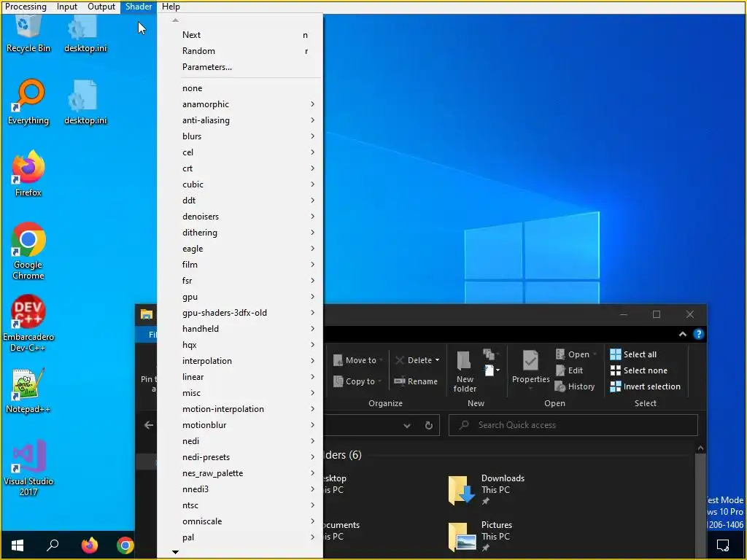Open the Pictures folder icon

coord(462,537)
